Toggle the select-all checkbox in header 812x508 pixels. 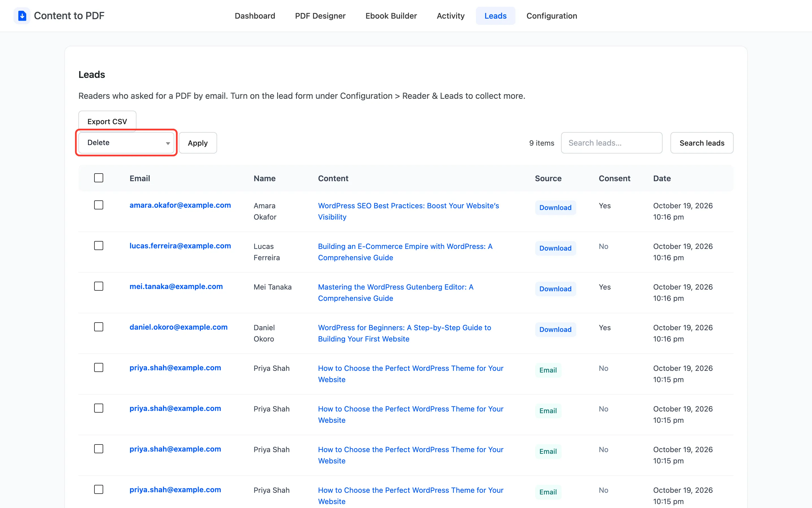coord(99,178)
